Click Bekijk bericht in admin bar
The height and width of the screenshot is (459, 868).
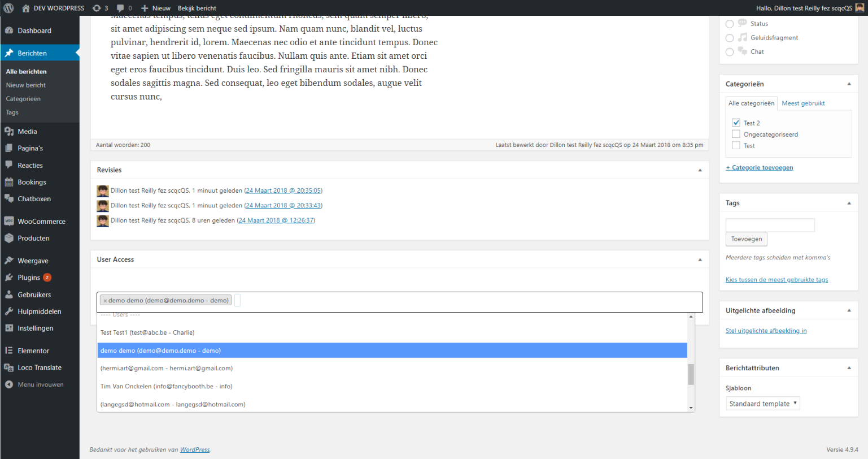tap(197, 8)
